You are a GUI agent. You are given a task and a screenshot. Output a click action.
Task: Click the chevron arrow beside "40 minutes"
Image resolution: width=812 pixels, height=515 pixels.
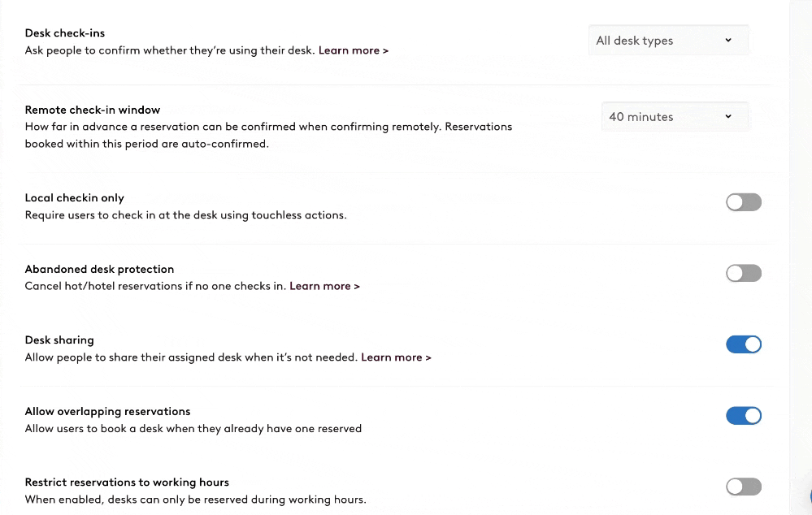click(x=728, y=116)
